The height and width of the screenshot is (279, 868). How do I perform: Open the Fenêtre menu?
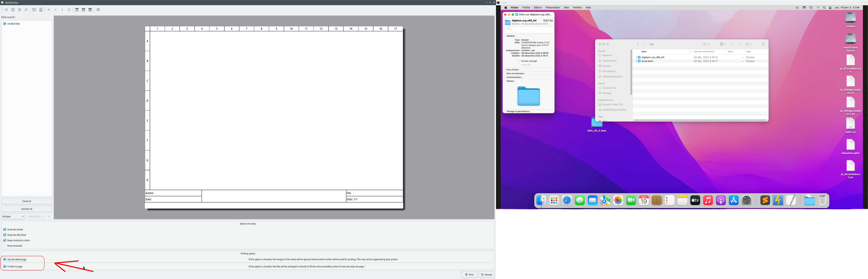coord(577,7)
